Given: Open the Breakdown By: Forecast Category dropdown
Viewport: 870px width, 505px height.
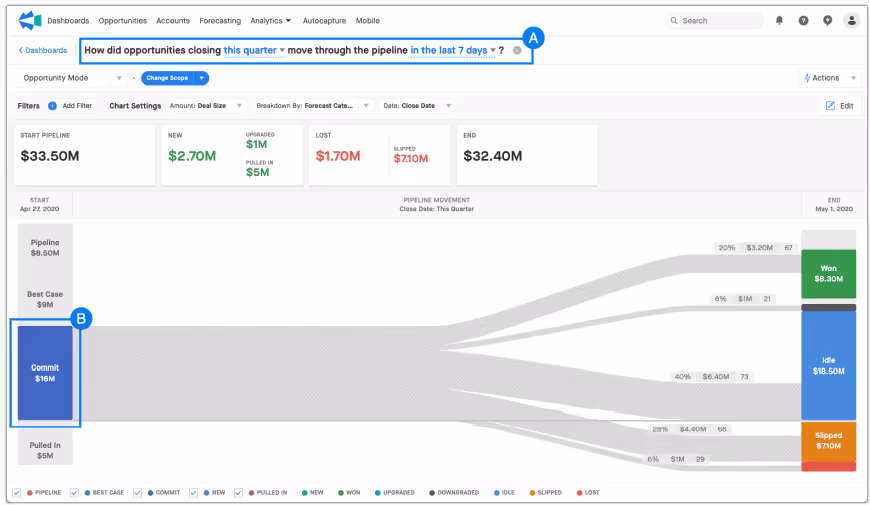Looking at the screenshot, I should click(312, 105).
